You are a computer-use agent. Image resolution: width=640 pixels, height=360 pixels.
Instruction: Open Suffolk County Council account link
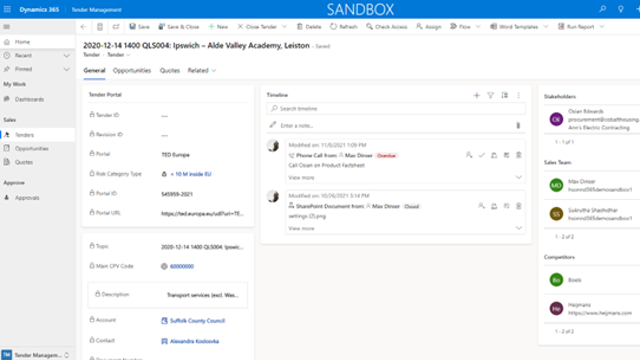(198, 321)
